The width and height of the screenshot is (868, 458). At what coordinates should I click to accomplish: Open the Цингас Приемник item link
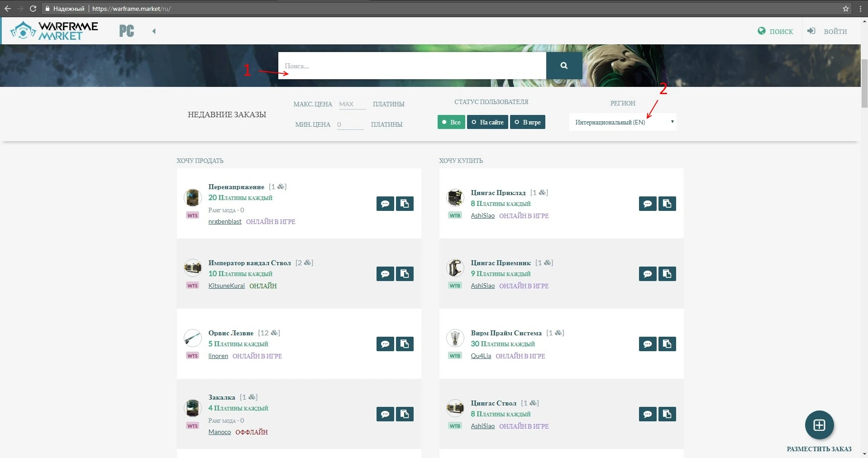pos(501,263)
